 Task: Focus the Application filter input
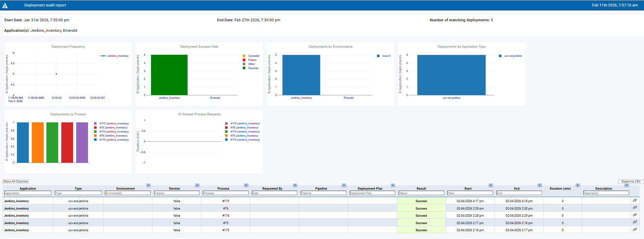click(28, 193)
